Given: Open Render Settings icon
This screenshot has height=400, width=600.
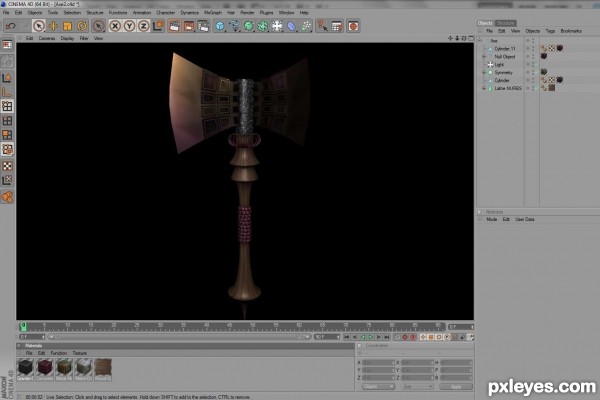Looking at the screenshot, I should (x=203, y=26).
